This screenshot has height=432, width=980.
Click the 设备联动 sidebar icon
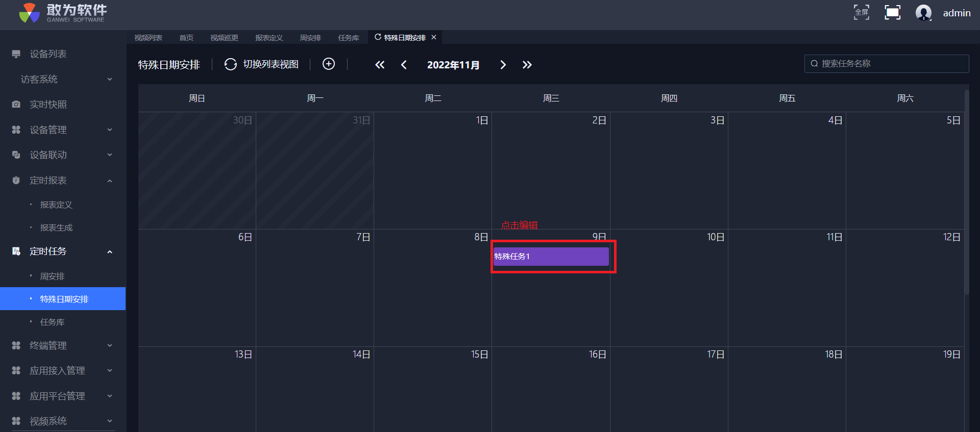click(x=16, y=155)
